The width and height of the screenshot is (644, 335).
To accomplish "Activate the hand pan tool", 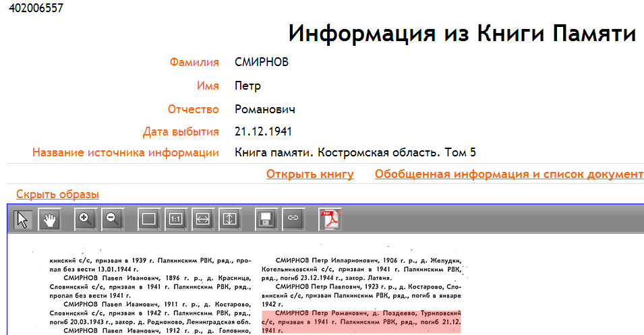I will tap(49, 219).
